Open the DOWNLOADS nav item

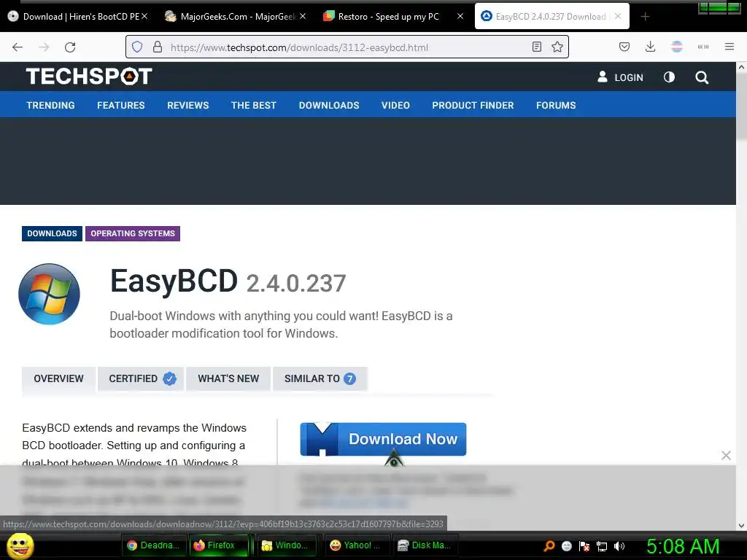pos(329,105)
